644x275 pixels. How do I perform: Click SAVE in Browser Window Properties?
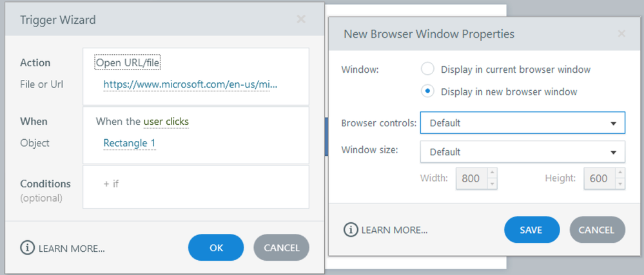pos(532,230)
